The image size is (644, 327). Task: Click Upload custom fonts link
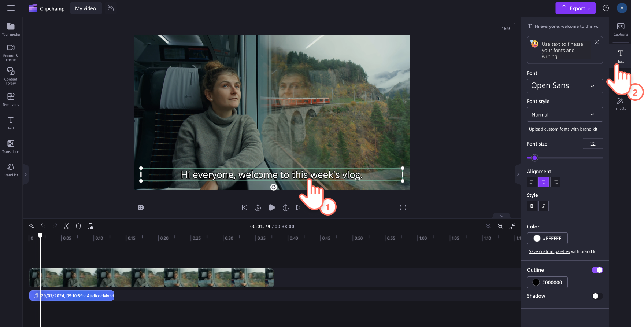click(549, 129)
